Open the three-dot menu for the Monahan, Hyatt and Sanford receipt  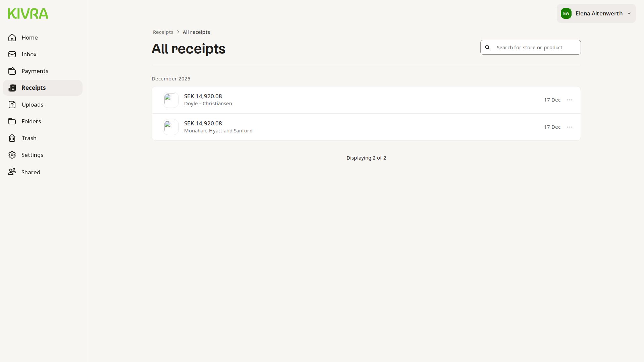(570, 127)
